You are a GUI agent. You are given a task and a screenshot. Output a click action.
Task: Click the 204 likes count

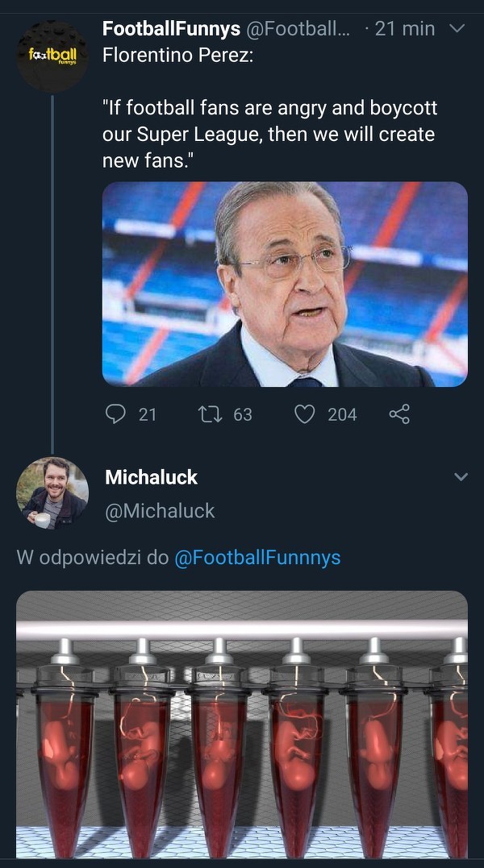pos(342,414)
